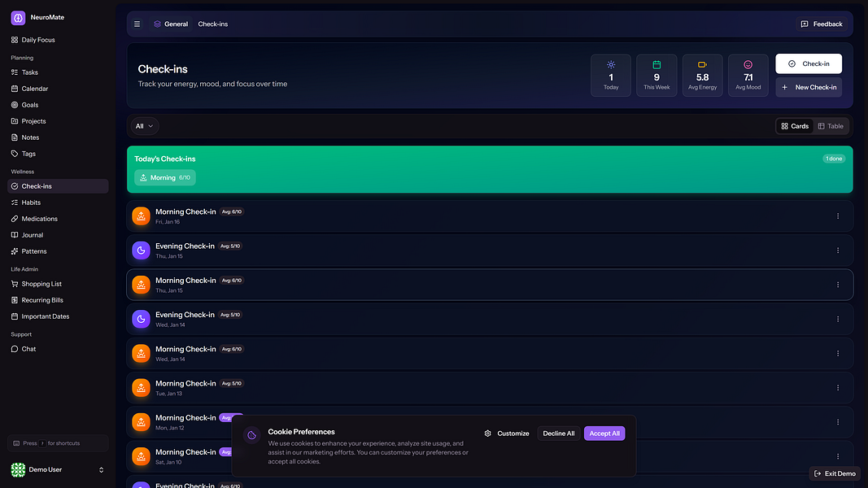The image size is (868, 488).
Task: Click the Recurring Bills icon
Action: click(15, 300)
